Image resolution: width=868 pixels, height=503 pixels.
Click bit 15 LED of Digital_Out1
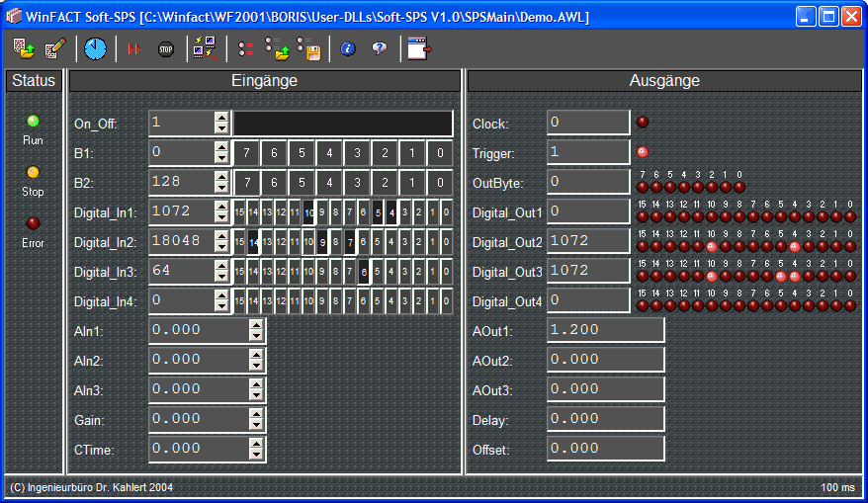(643, 217)
